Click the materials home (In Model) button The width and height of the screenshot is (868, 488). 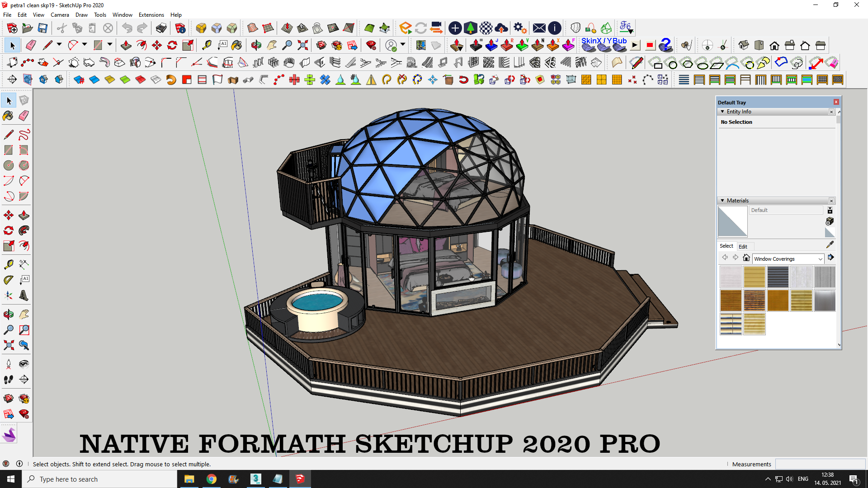tap(746, 258)
